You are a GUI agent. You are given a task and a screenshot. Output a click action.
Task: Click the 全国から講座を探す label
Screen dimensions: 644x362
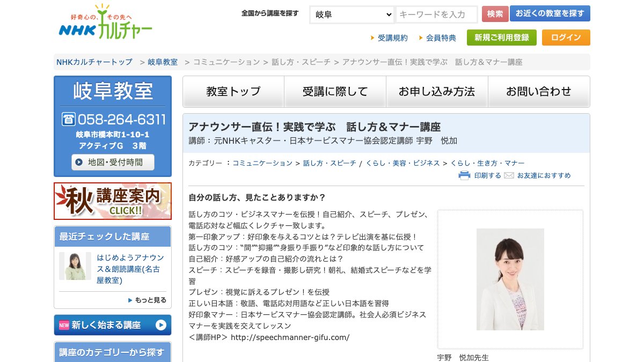click(x=270, y=13)
